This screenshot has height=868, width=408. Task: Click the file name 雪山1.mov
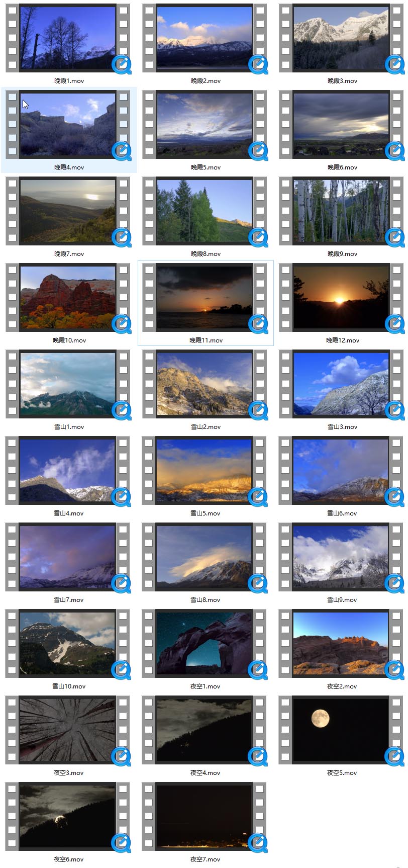[69, 427]
